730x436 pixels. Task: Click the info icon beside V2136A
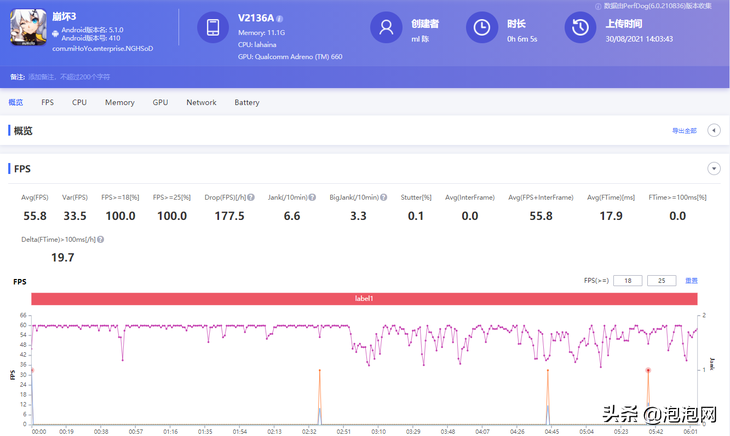click(x=279, y=19)
